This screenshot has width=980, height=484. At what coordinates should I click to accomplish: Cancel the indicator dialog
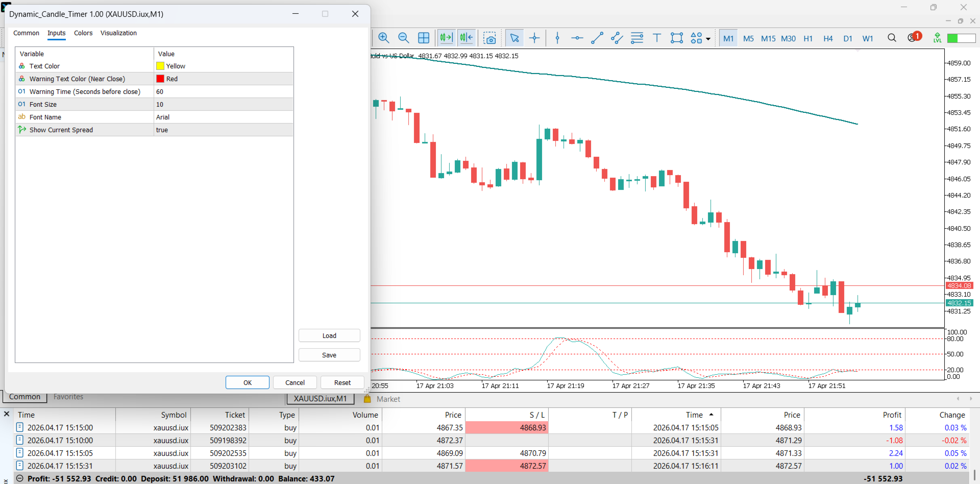point(295,382)
